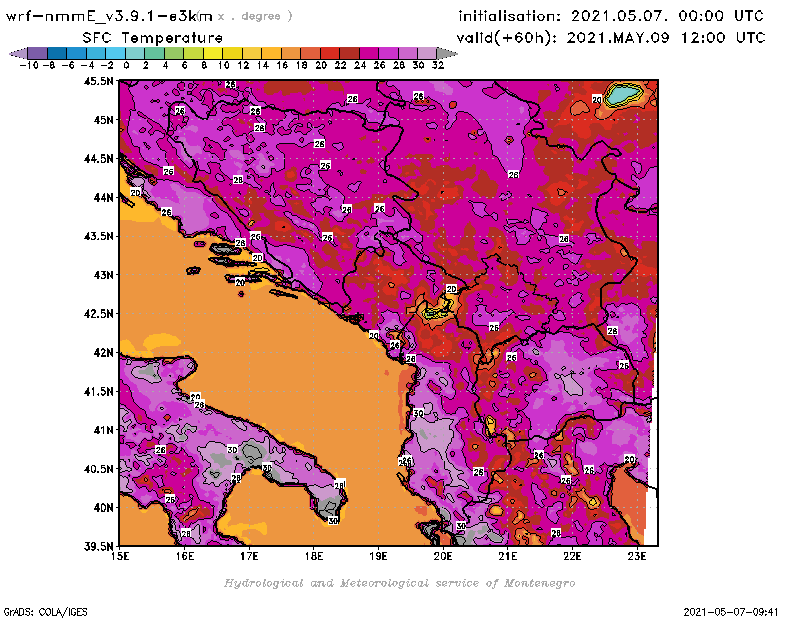
Task: Click the 19E longitude axis label
Action: click(379, 556)
